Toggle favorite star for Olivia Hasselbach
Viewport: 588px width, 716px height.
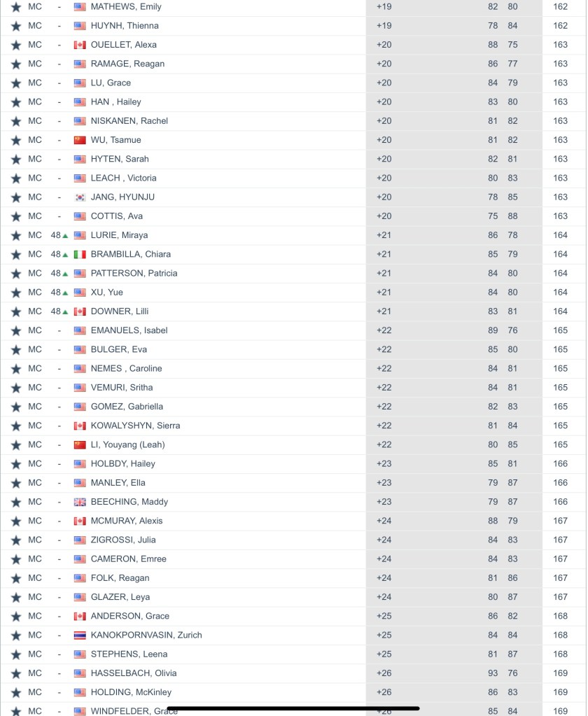(16, 673)
